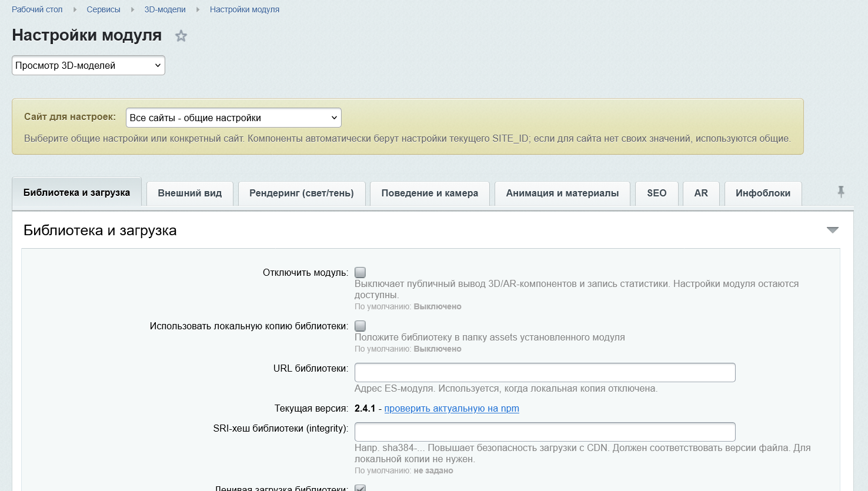Toggle the Ленивая загрузка библиотеки checkbox

360,487
